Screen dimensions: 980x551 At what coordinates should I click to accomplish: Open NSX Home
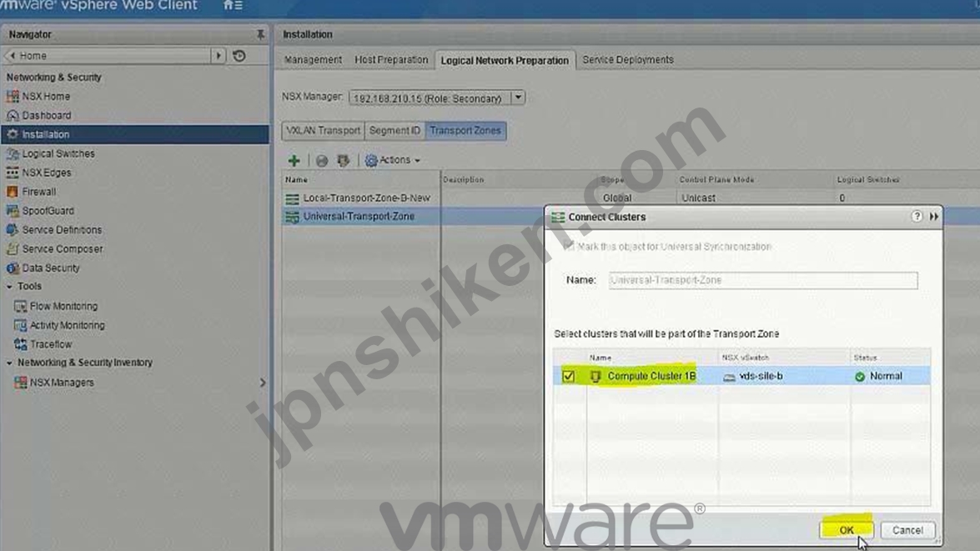click(x=46, y=96)
